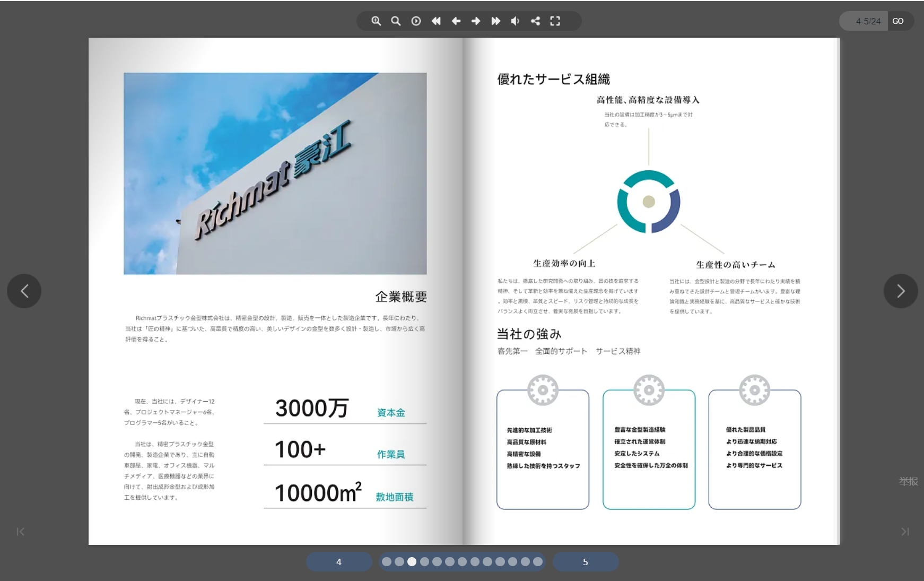Click the 企業概要 heading
Screen dimensions: 924x581
401,297
